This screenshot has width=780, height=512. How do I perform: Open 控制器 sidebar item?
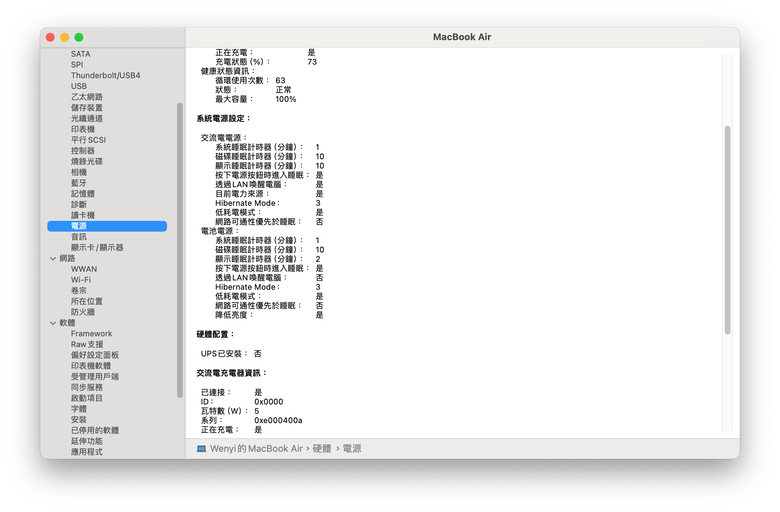point(83,151)
